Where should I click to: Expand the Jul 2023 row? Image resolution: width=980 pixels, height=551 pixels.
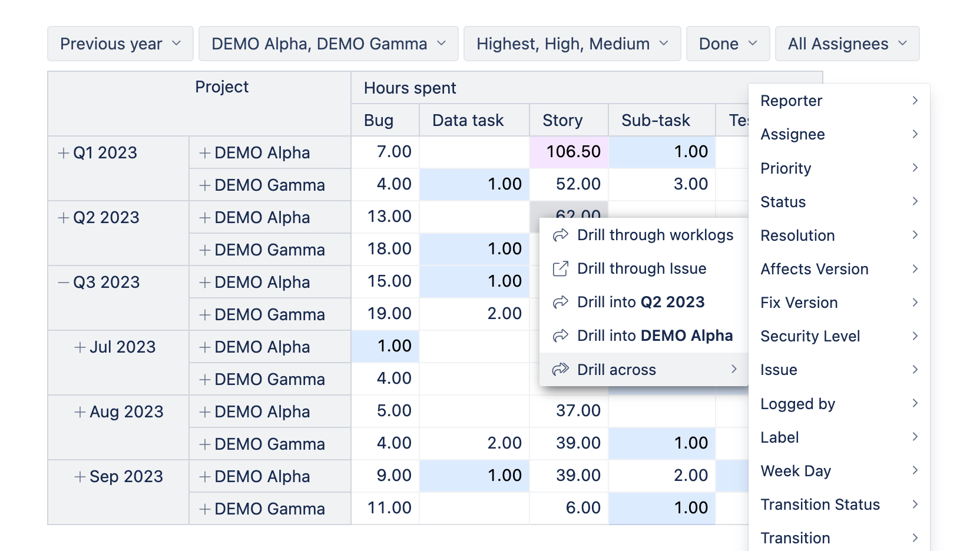(x=80, y=347)
